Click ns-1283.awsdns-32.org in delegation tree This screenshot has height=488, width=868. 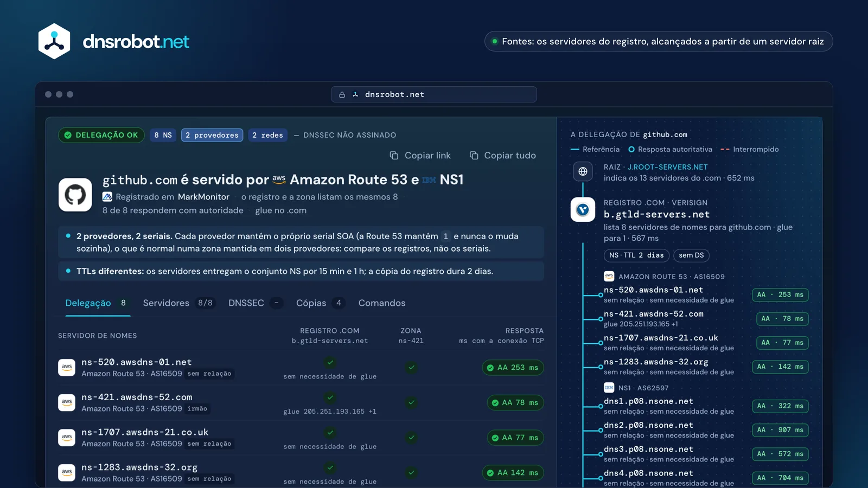656,362
